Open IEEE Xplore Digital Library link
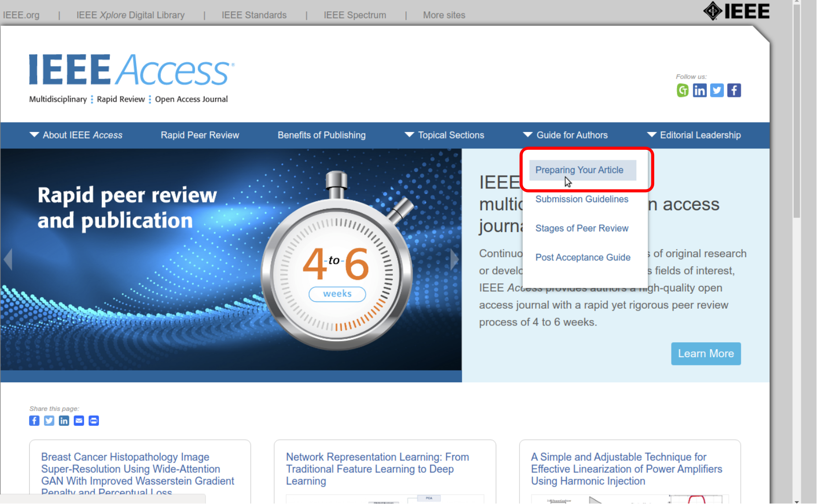Image resolution: width=817 pixels, height=504 pixels. 131,15
